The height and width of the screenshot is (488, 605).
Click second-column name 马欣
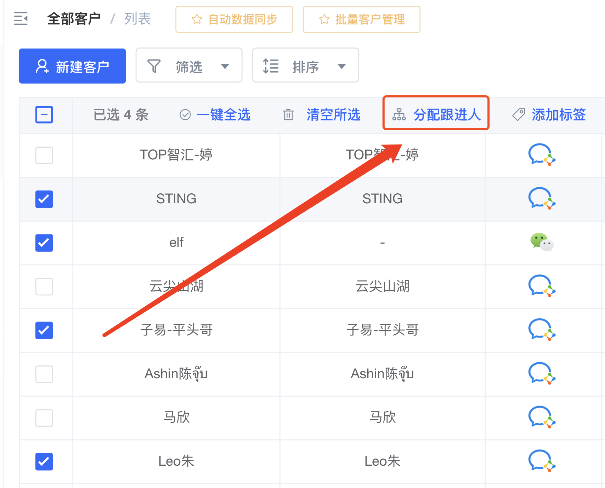point(382,417)
